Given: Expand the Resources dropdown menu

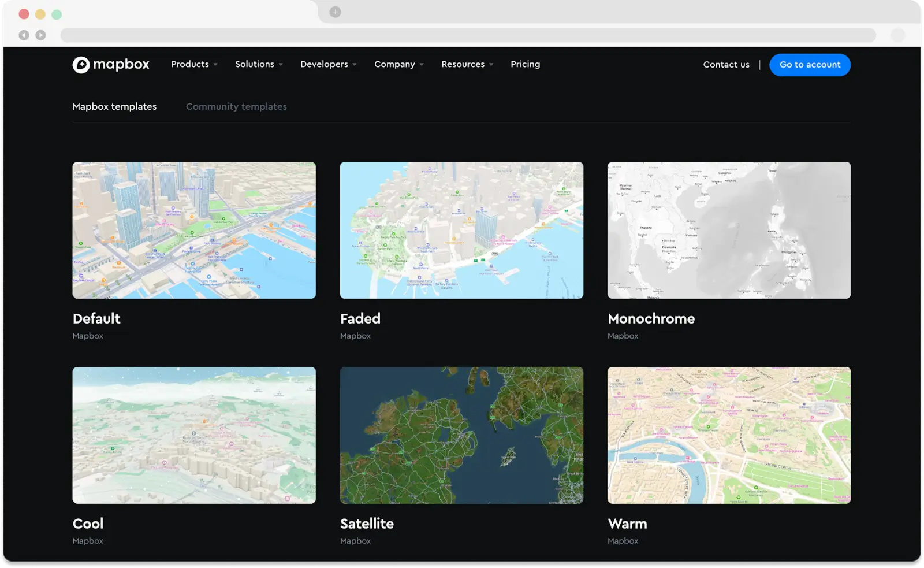Looking at the screenshot, I should pyautogui.click(x=467, y=64).
